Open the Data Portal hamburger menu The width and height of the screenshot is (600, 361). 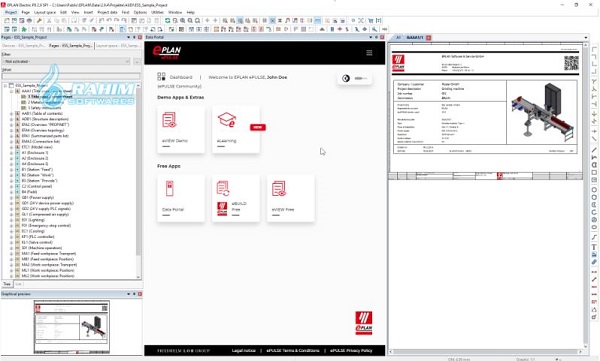(x=369, y=52)
